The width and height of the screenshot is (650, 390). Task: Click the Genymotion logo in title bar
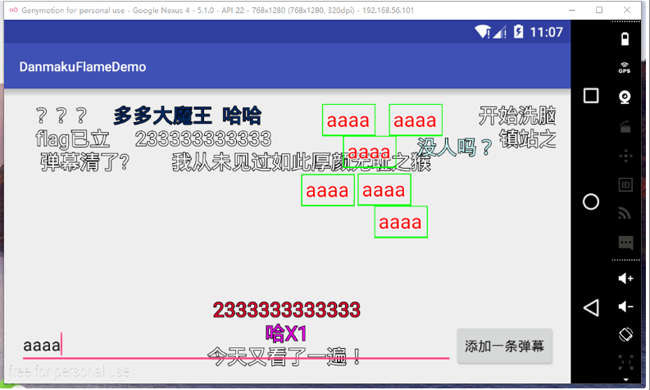[13, 10]
